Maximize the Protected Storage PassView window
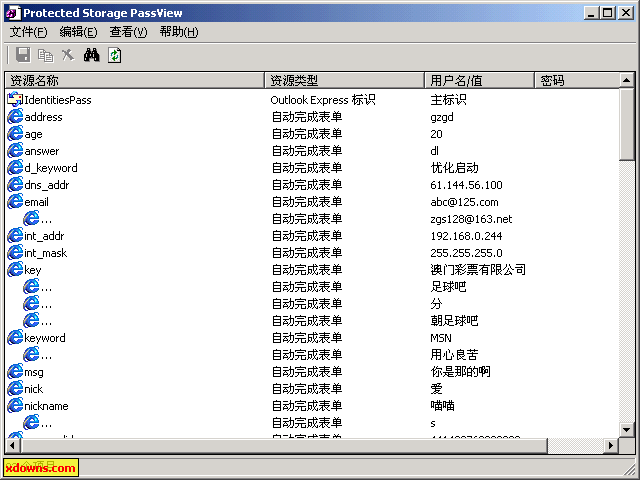 pyautogui.click(x=607, y=13)
